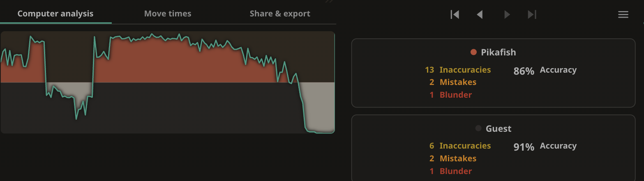Jump to the last move
Viewport: 644px width, 181px height.
coord(532,14)
